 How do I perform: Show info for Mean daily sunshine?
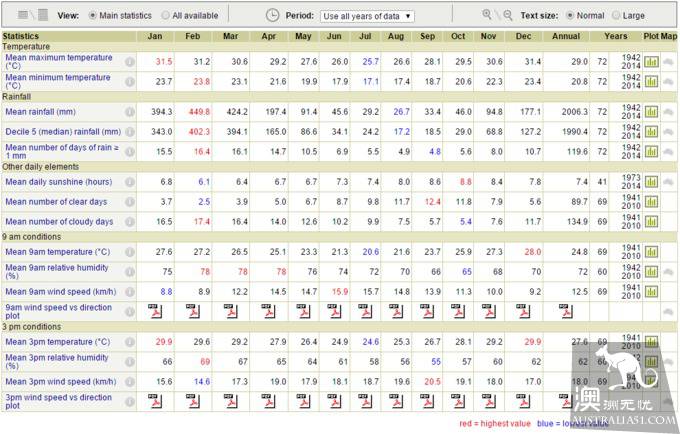click(130, 182)
